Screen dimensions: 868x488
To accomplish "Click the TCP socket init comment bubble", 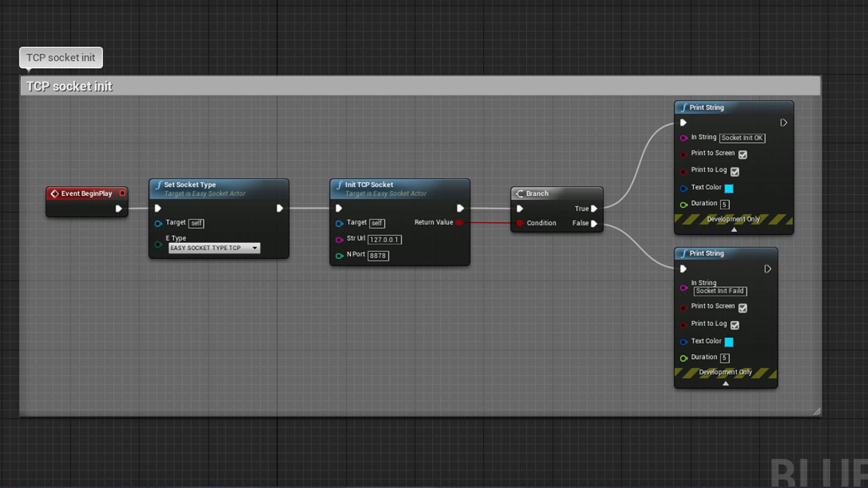I will 61,58.
